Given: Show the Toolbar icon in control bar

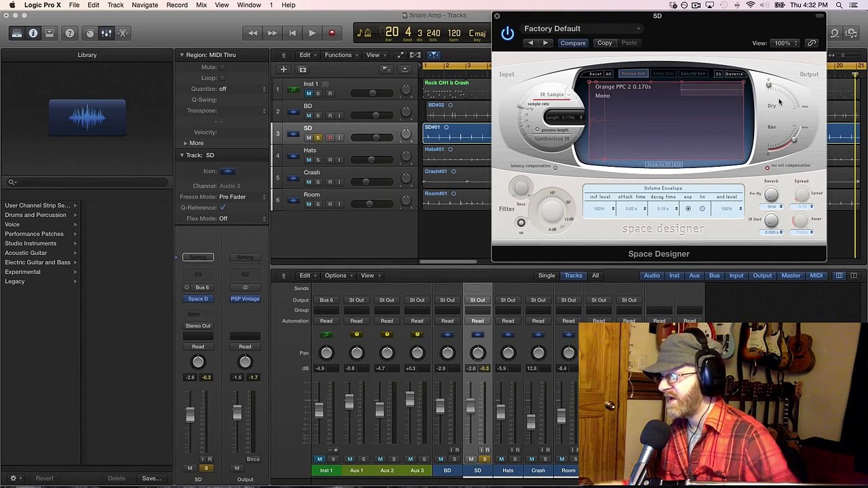Looking at the screenshot, I should click(50, 33).
